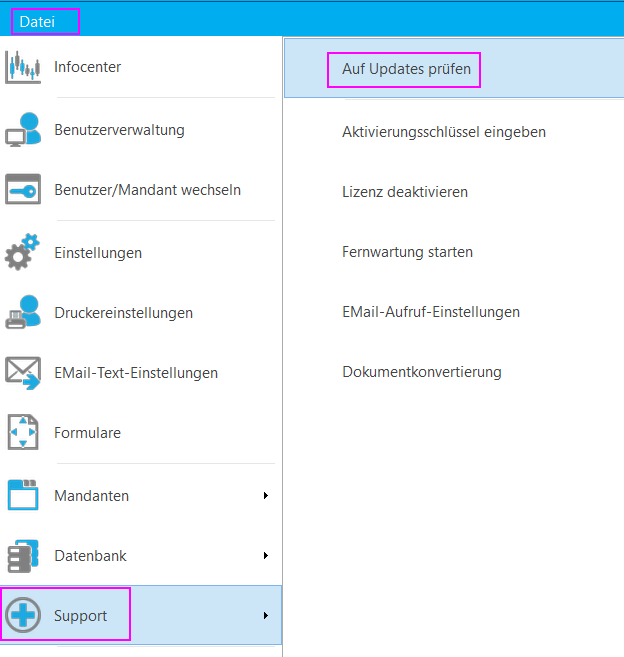Click the Mandanten folder icon
This screenshot has height=657, width=624.
pos(23,495)
